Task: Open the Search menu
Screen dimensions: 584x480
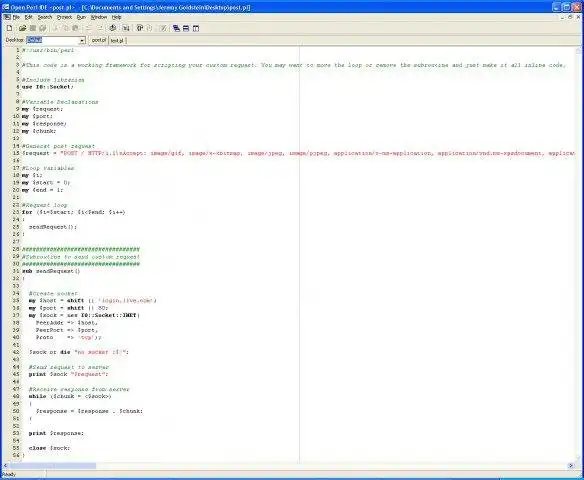Action: click(45, 17)
